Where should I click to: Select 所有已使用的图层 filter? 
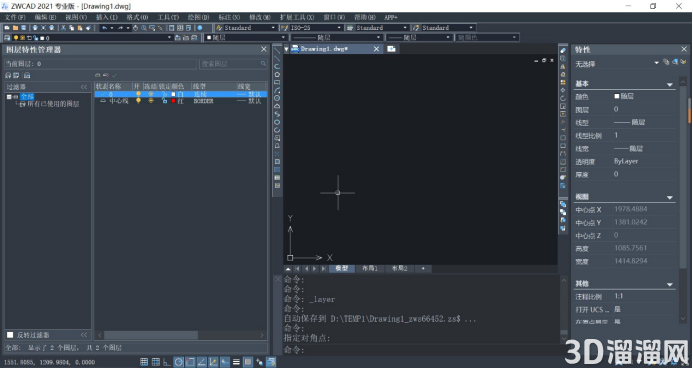coord(53,104)
